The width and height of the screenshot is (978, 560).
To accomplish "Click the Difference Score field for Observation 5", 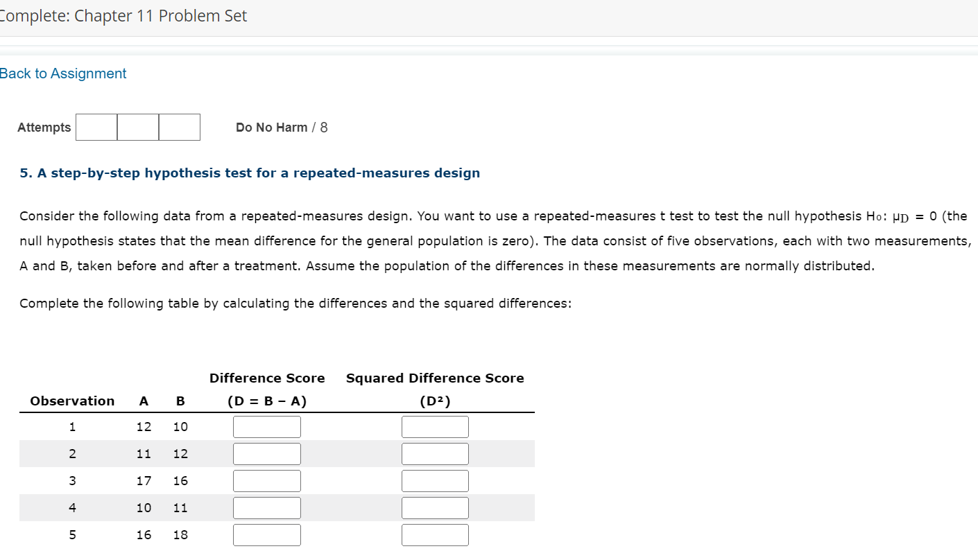I will [x=267, y=534].
